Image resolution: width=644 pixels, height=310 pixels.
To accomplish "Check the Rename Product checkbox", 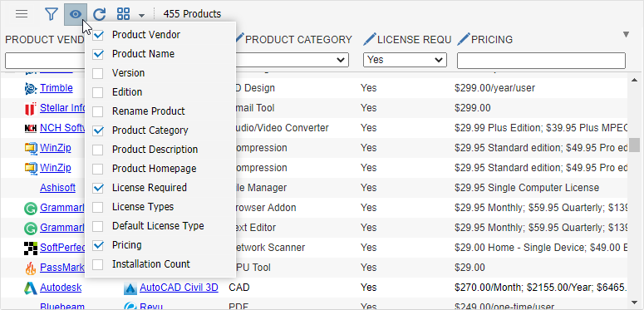I will point(98,111).
